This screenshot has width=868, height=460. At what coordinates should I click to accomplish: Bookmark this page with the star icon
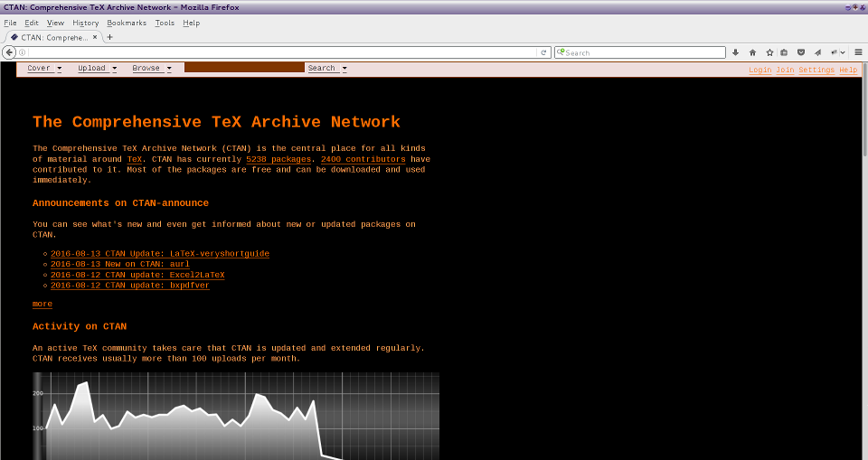tap(769, 52)
